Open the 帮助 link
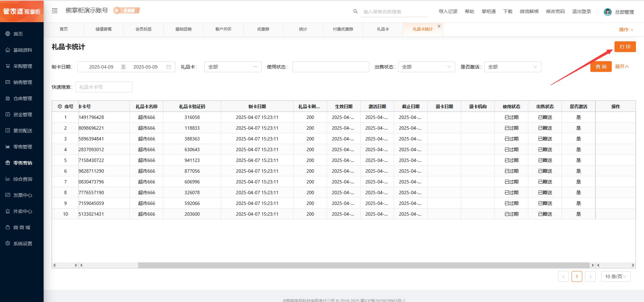Viewport: 644px width, 302px height. point(470,11)
